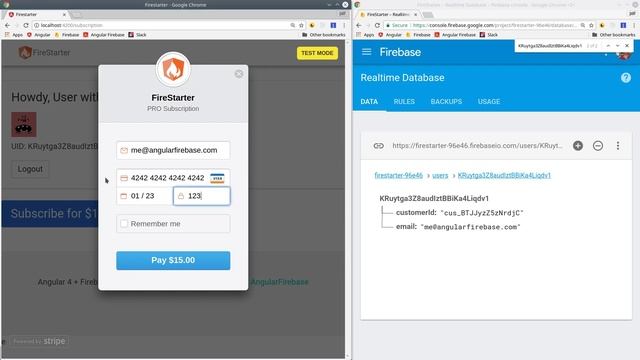The image size is (640, 360).
Task: Click the Pay $15.00 button
Action: pyautogui.click(x=173, y=260)
